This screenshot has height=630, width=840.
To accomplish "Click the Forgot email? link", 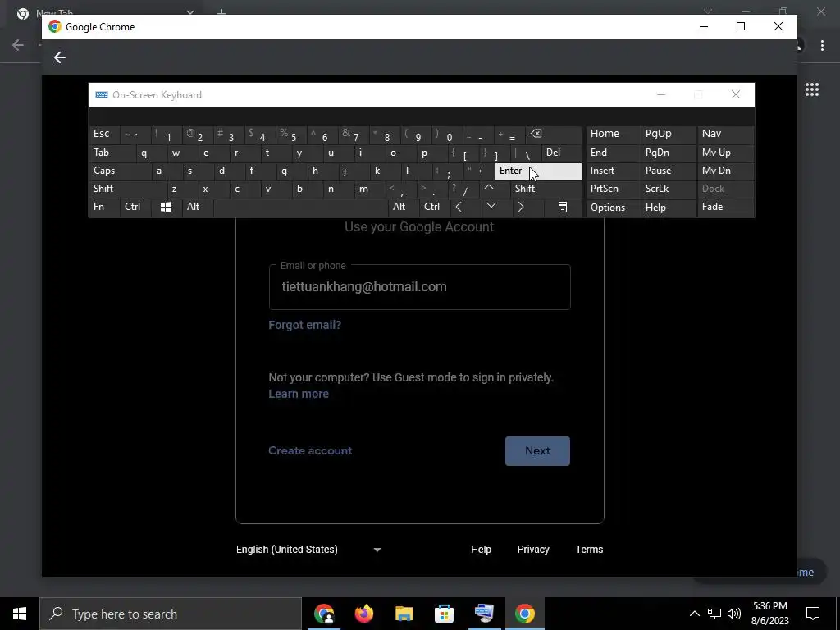I will pyautogui.click(x=305, y=325).
